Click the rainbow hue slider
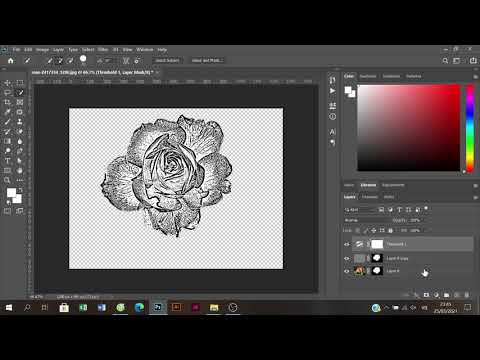Screen dimensions: 480x360 [470, 128]
